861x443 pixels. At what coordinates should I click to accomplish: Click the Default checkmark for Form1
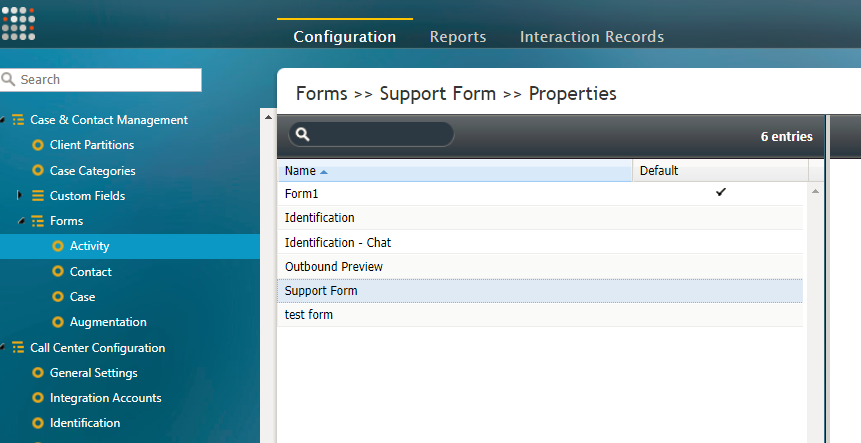(721, 192)
